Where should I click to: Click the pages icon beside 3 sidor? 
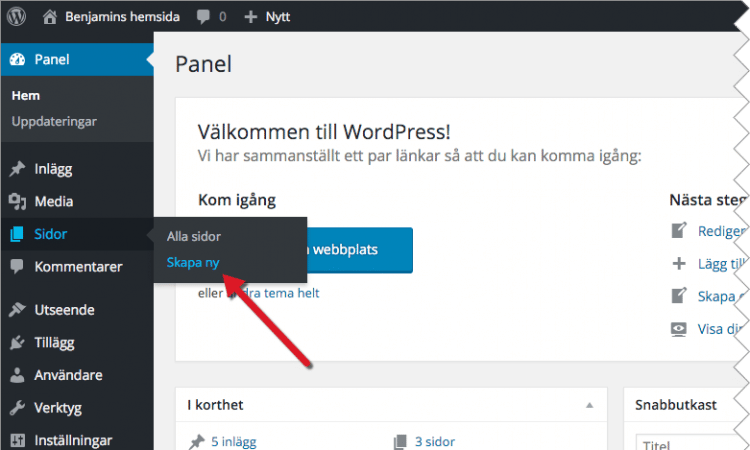click(x=400, y=442)
